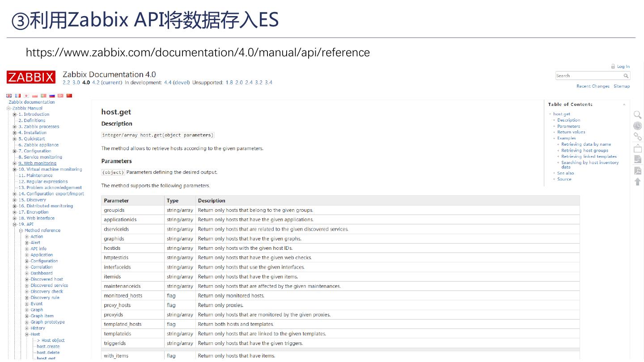
Task: Open old revisions clock icon
Action: 638,126
